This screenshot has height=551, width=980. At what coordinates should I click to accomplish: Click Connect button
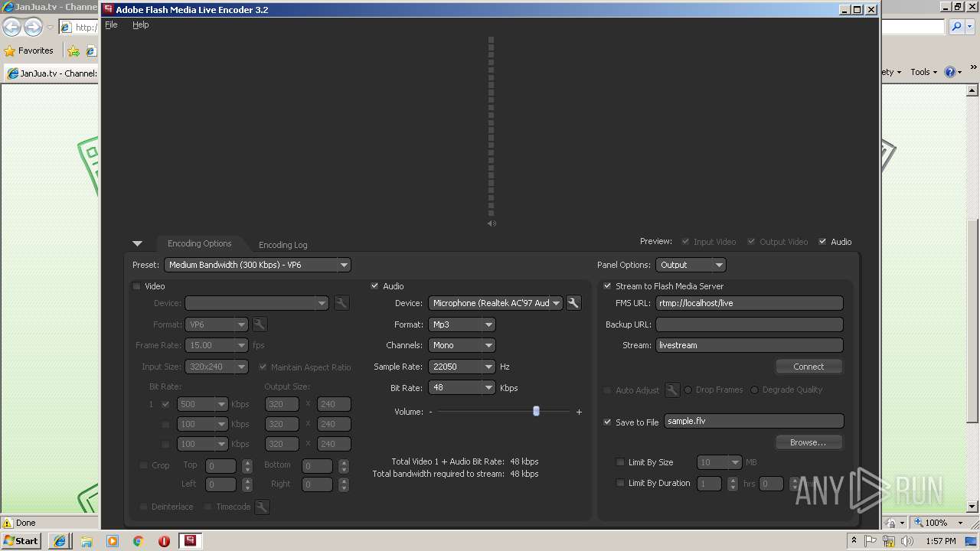pyautogui.click(x=808, y=367)
